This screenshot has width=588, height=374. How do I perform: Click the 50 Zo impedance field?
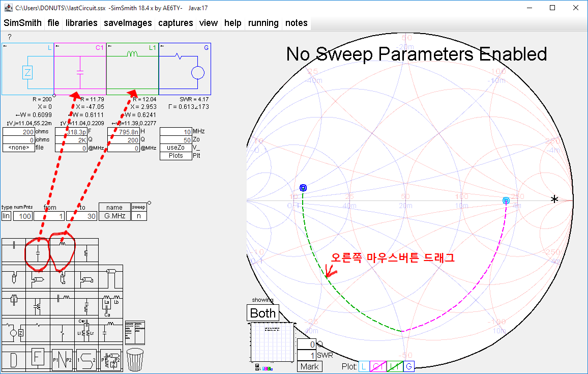(x=176, y=139)
